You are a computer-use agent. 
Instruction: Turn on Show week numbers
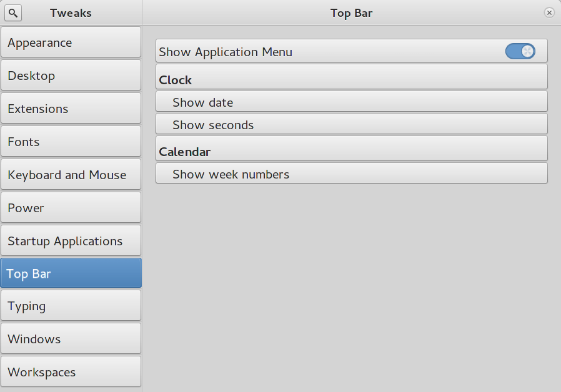tap(351, 174)
